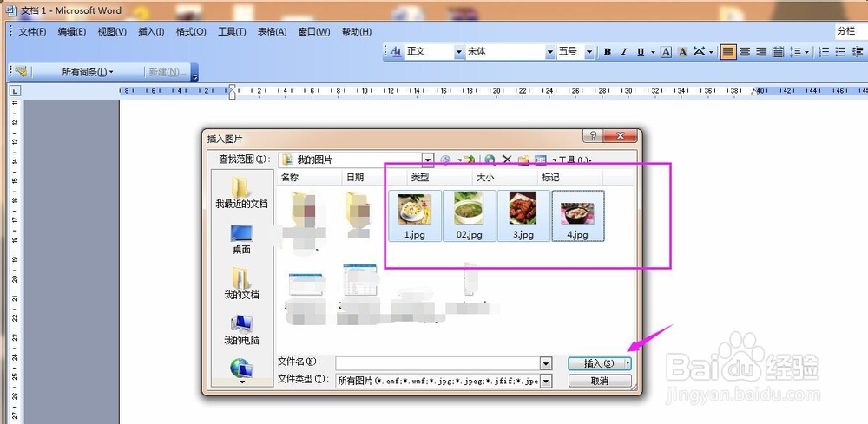Select right alignment
This screenshot has width=868, height=424.
762,52
